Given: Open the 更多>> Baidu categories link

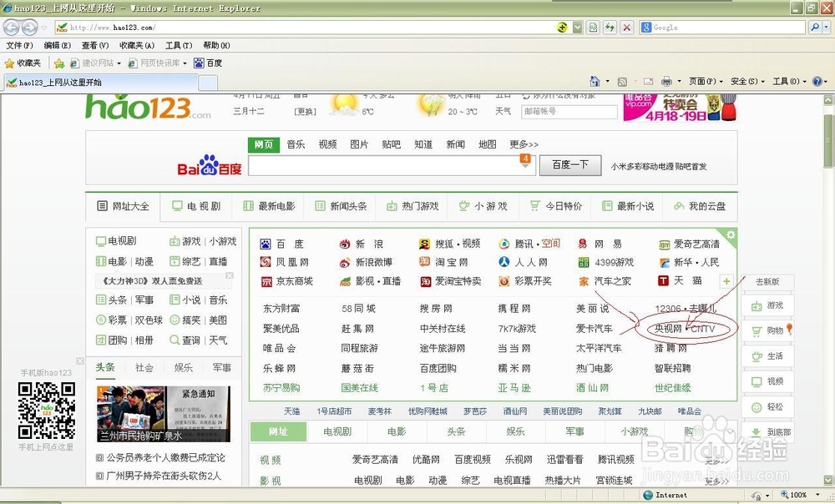Looking at the screenshot, I should pos(524,144).
